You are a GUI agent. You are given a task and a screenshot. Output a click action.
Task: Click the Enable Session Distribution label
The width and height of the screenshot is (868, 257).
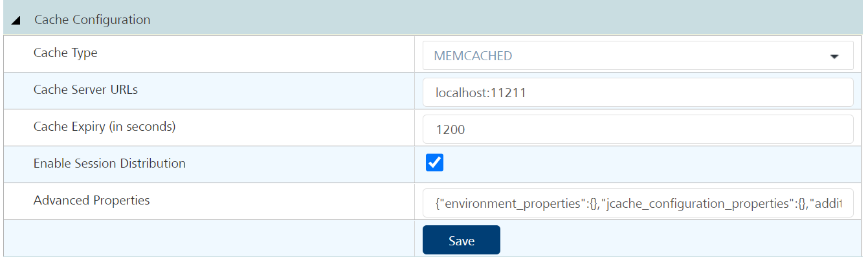(109, 164)
